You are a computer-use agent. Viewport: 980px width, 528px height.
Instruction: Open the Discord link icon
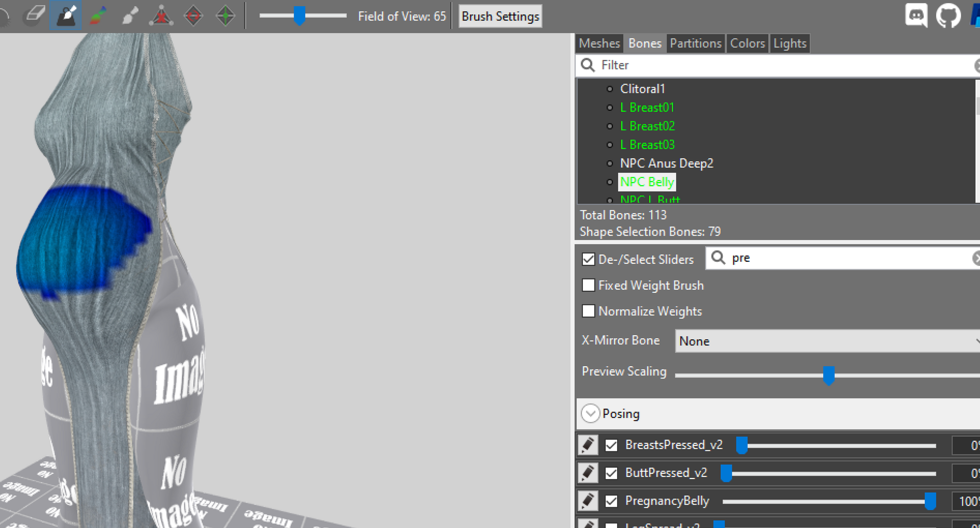916,15
